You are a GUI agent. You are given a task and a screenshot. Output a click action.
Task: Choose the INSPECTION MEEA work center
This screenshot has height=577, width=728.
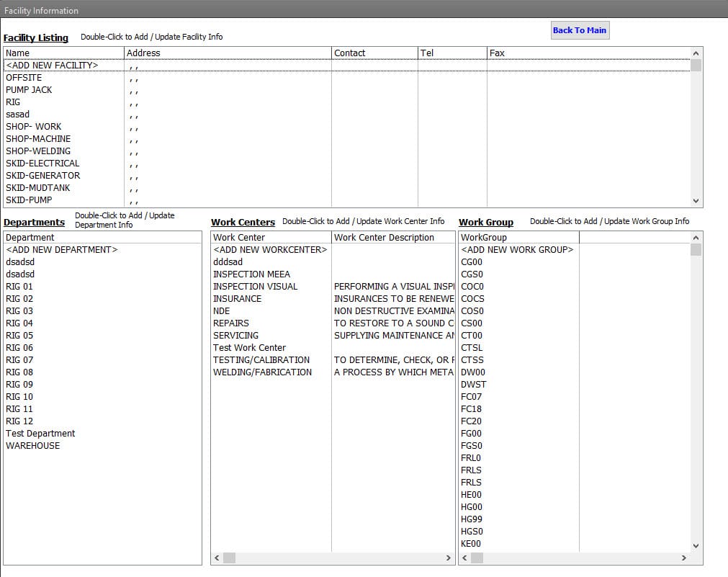[x=333, y=274]
